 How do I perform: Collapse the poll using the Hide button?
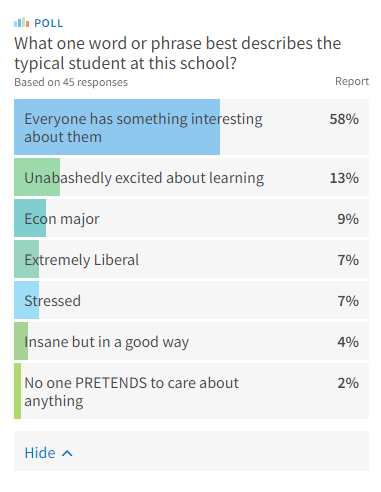(x=48, y=453)
